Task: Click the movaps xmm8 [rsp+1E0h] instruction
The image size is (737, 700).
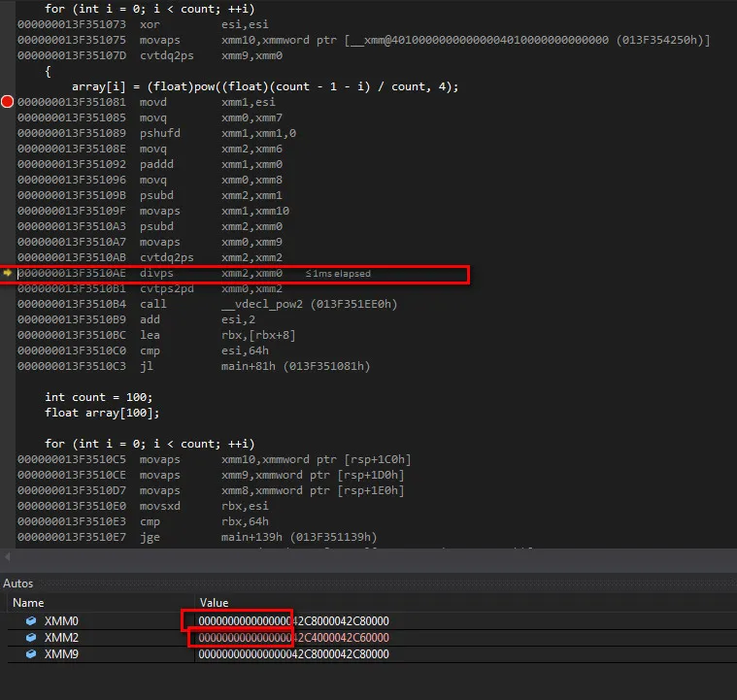Action: point(211,490)
